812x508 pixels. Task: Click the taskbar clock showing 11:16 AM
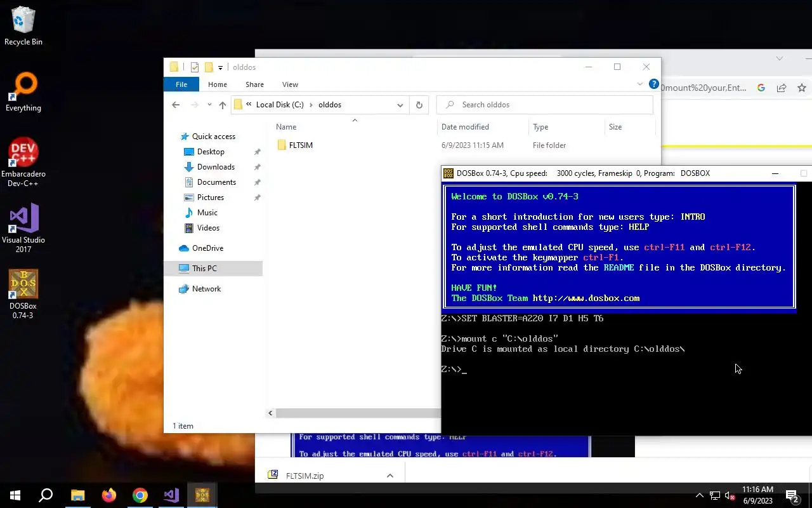coord(757,495)
